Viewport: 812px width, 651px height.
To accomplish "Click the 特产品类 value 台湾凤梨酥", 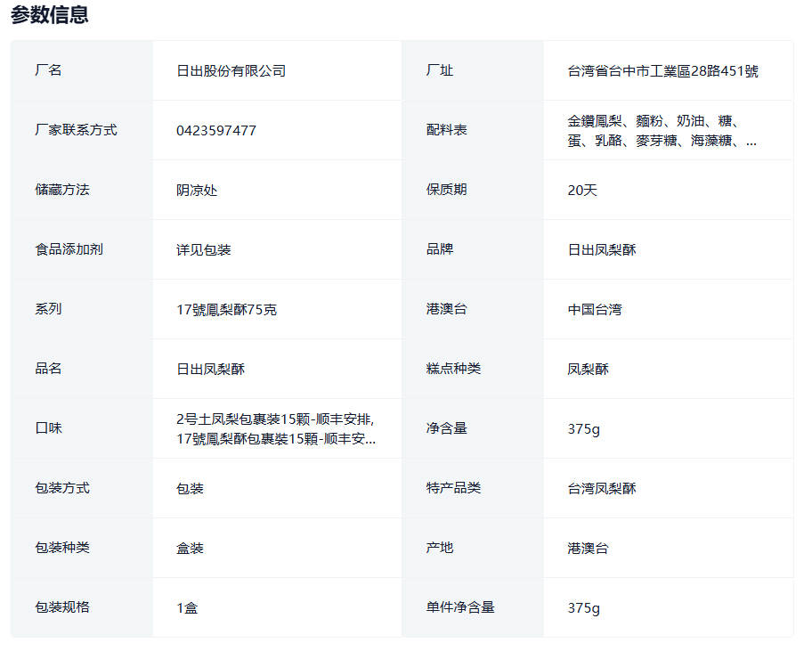I will point(602,489).
